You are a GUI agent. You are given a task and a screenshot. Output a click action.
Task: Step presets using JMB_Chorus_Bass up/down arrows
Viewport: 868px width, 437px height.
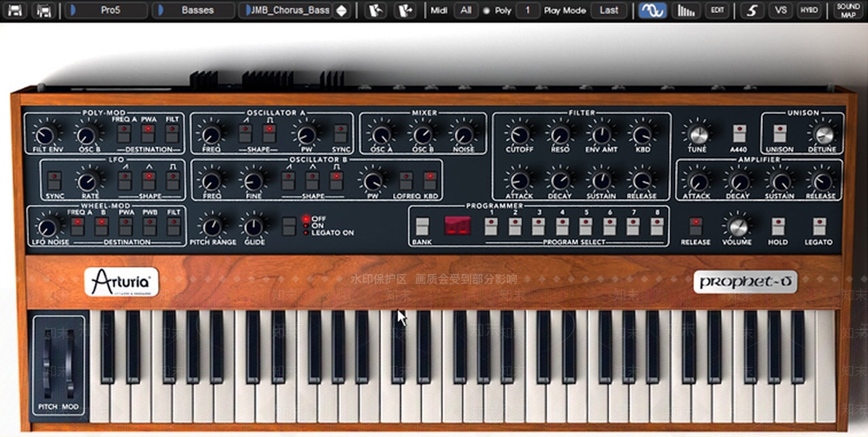coord(342,10)
